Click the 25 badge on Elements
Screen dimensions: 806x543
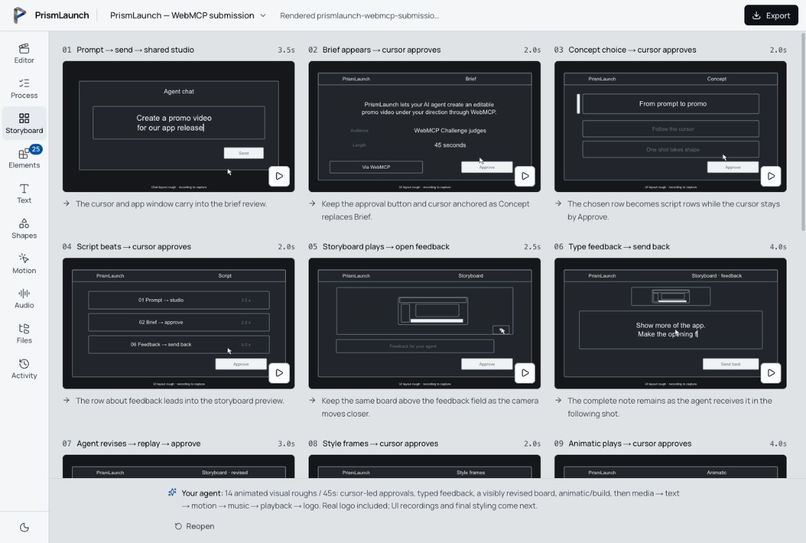tap(35, 149)
